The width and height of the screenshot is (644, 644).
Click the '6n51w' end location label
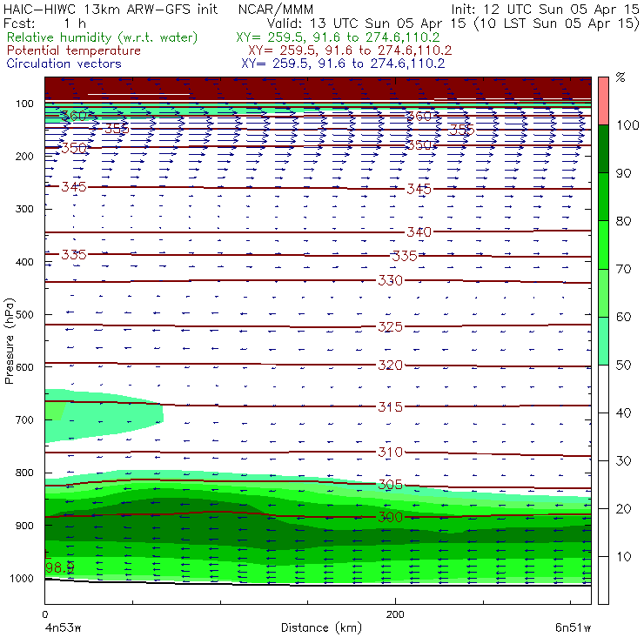pyautogui.click(x=573, y=627)
